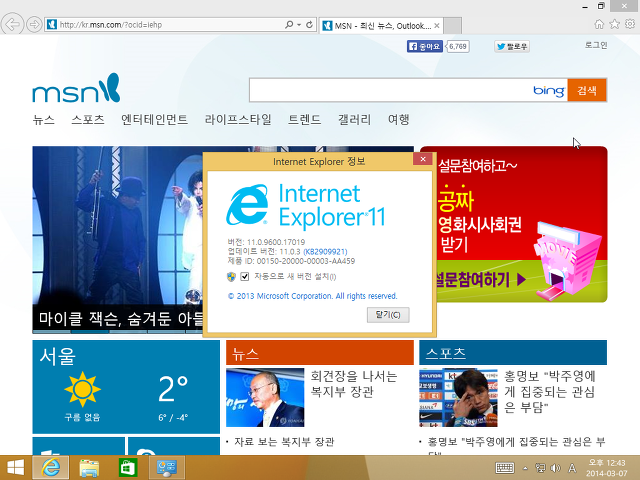Open the 자료 보는 복지부 장관 link
This screenshot has height=480, width=640.
click(284, 442)
